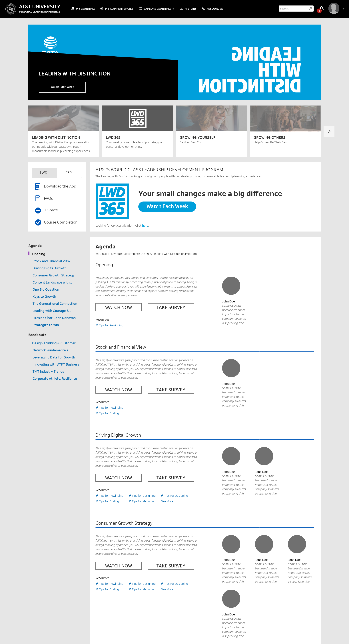Open Leading with Courage &... sidebar link
The width and height of the screenshot is (349, 644).
click(52, 311)
